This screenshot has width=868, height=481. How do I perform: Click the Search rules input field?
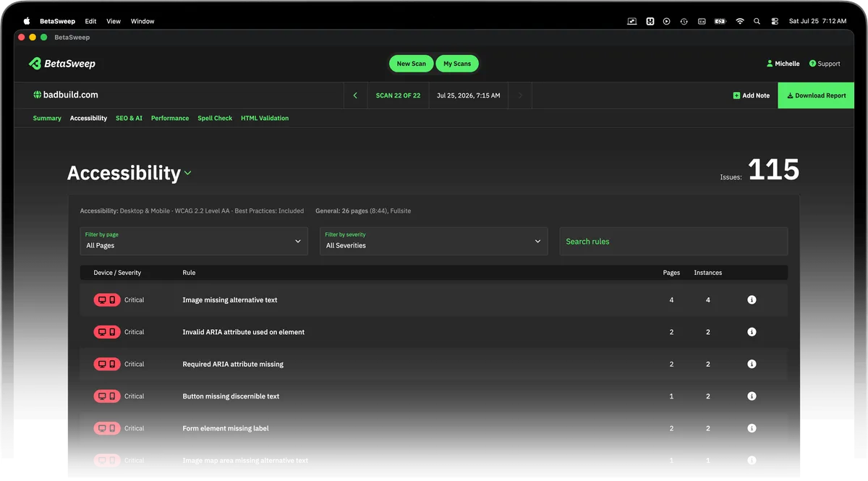coord(673,241)
